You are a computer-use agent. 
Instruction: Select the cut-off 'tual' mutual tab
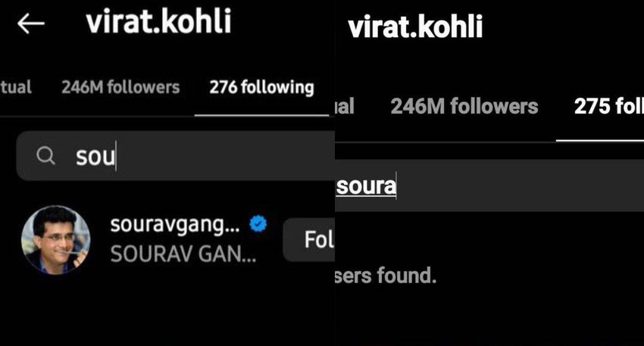pos(16,87)
